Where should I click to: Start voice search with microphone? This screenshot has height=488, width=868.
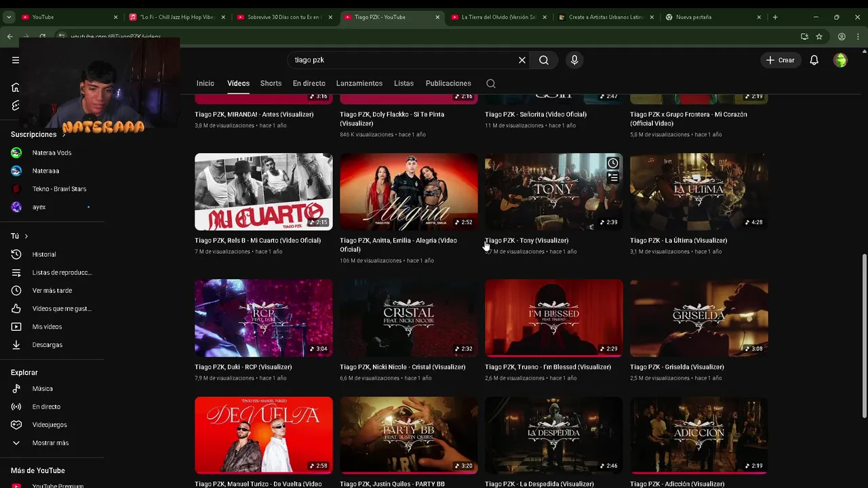(x=574, y=60)
